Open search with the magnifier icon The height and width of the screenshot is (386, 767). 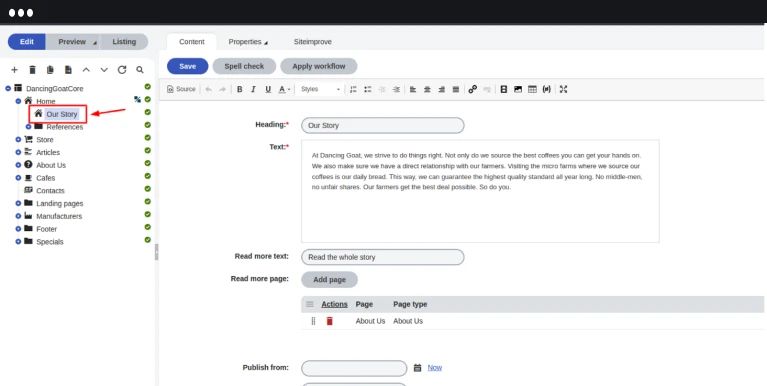point(140,70)
